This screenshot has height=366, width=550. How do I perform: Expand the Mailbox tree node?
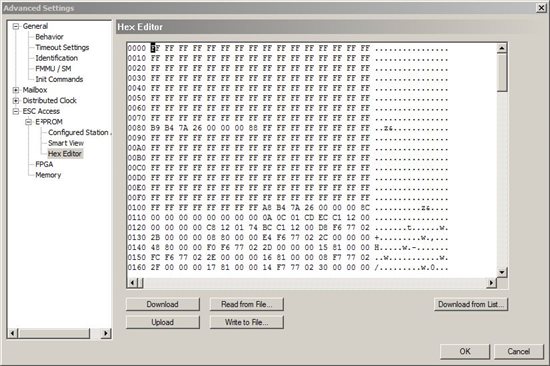point(16,90)
